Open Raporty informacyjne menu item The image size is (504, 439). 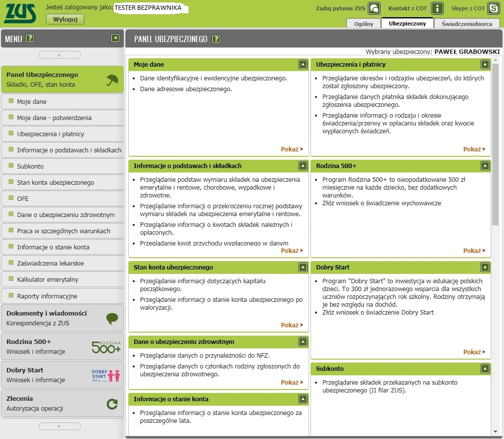point(63,296)
